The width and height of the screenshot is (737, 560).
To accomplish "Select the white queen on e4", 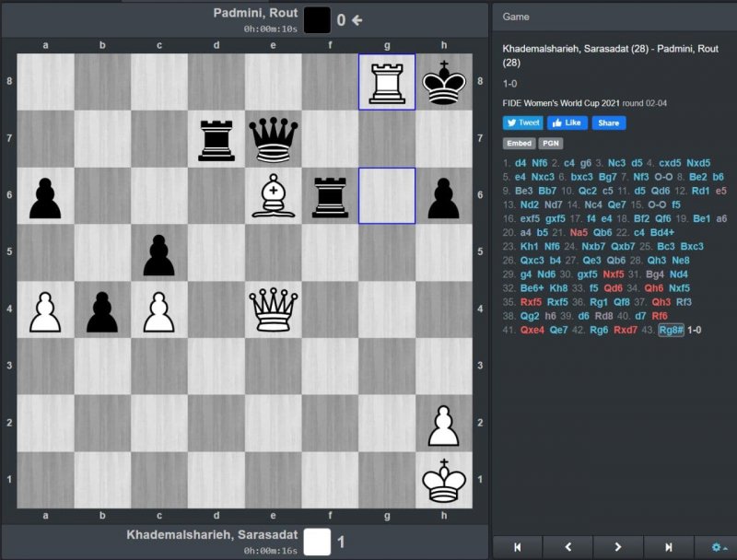I will coord(273,310).
